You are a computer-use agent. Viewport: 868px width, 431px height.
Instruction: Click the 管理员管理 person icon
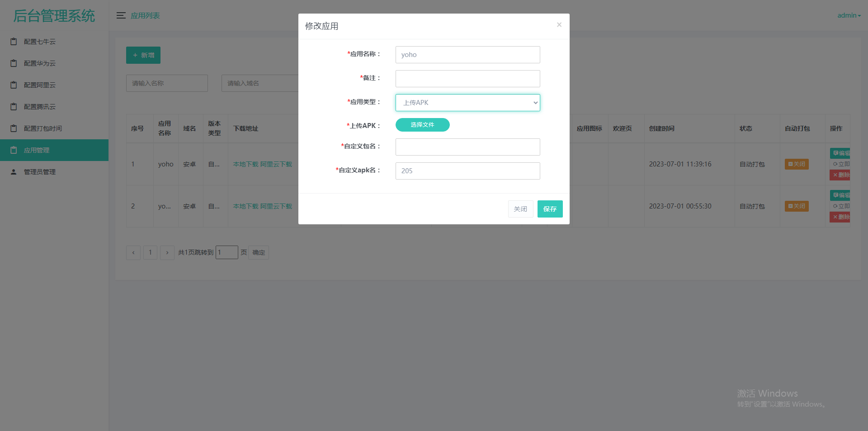click(14, 172)
